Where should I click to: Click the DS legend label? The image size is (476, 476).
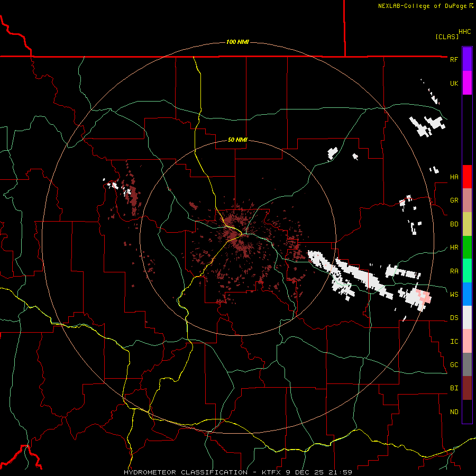coord(454,318)
